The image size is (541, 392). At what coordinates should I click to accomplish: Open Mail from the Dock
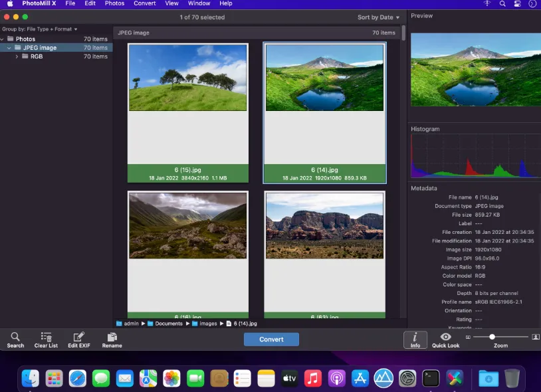pyautogui.click(x=124, y=378)
